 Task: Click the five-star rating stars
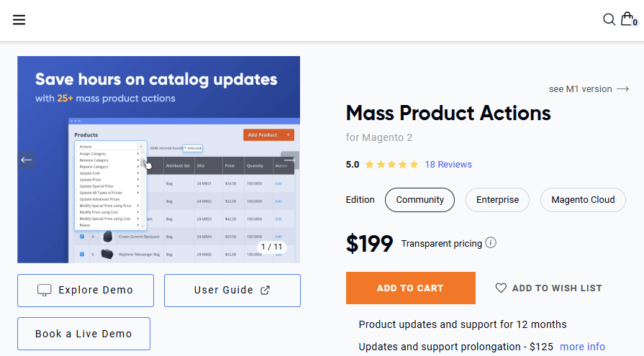tap(391, 165)
